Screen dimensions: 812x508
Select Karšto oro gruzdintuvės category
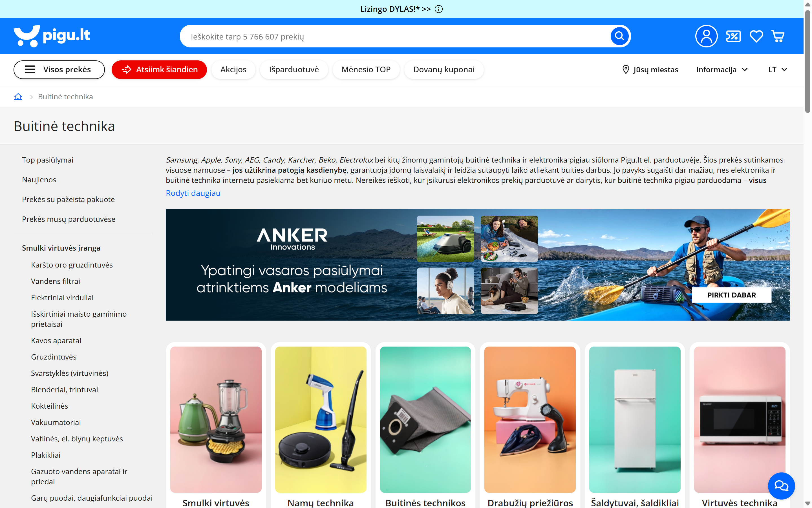coord(72,265)
